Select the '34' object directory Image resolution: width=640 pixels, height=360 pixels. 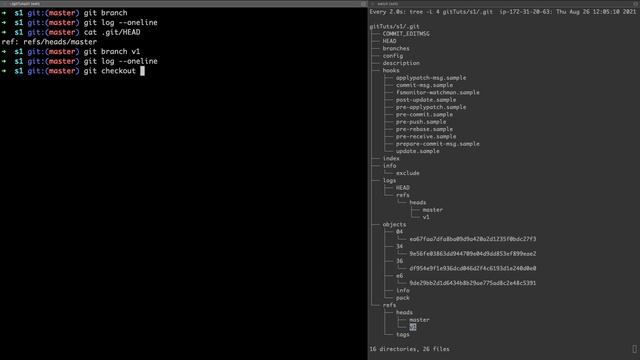coord(399,247)
